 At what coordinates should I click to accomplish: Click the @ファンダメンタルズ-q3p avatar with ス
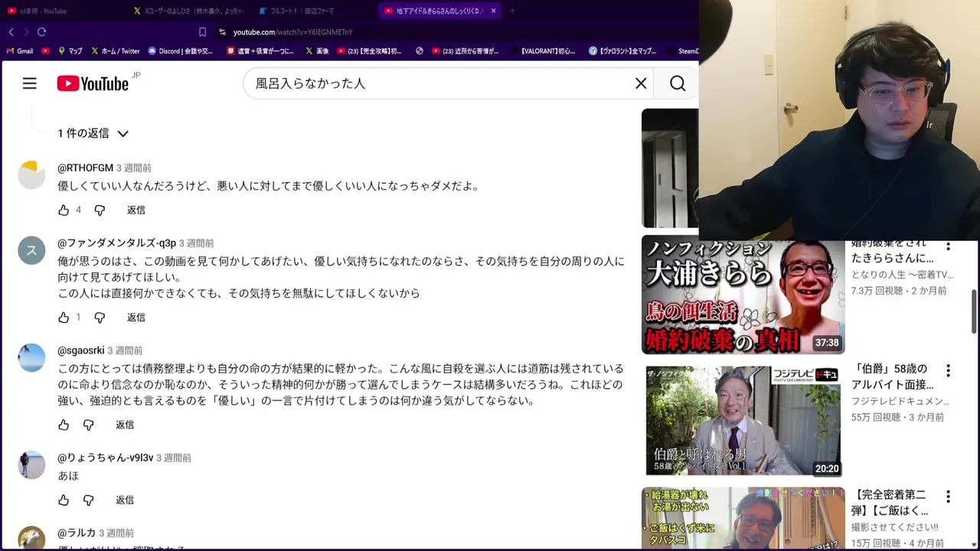[x=31, y=250]
